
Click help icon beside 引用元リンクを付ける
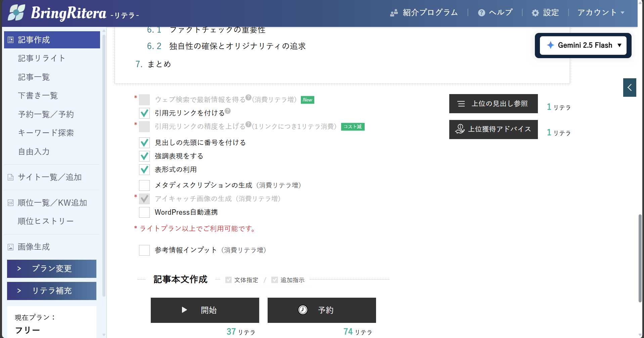pyautogui.click(x=228, y=111)
